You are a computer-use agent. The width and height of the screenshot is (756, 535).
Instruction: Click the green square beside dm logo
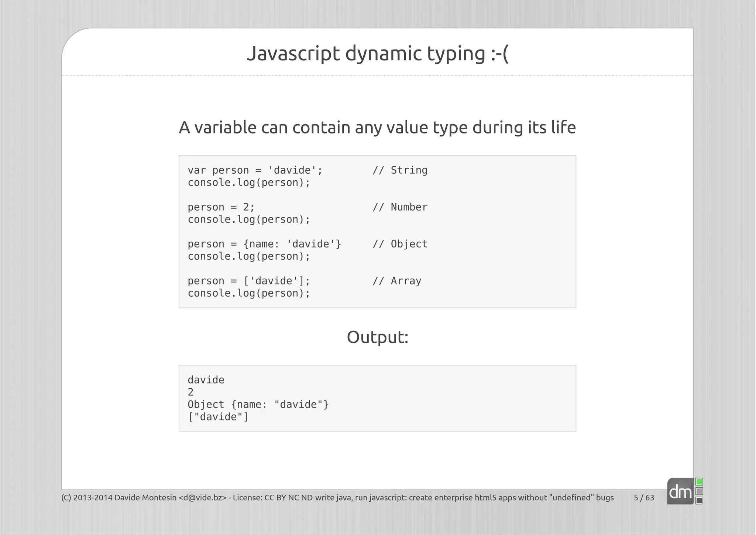pos(699,482)
